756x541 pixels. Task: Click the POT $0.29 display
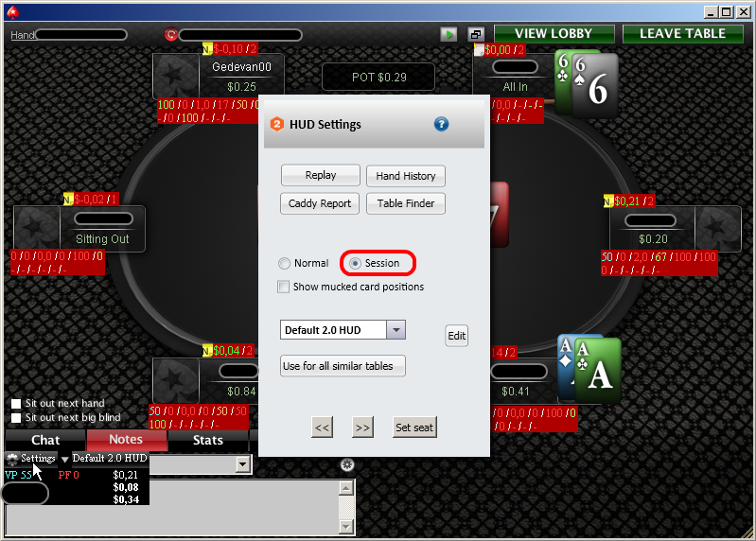[x=379, y=77]
